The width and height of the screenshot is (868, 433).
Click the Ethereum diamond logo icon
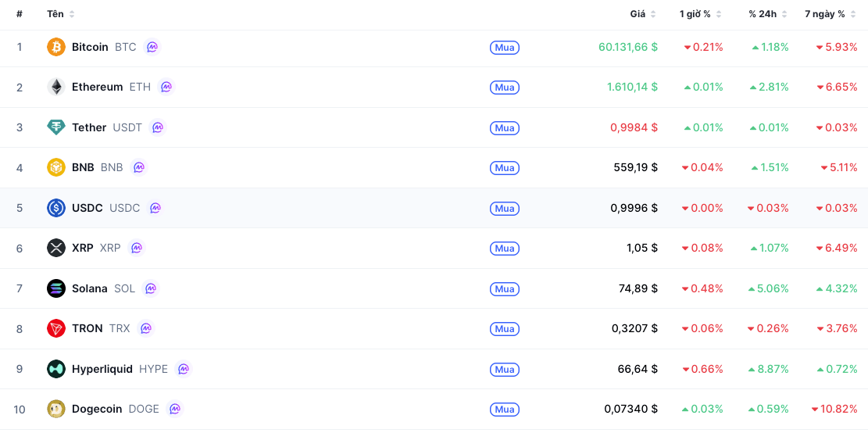tap(56, 87)
